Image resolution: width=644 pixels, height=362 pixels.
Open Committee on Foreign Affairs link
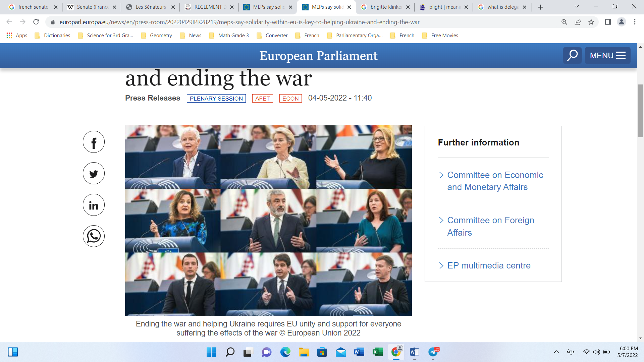point(490,226)
